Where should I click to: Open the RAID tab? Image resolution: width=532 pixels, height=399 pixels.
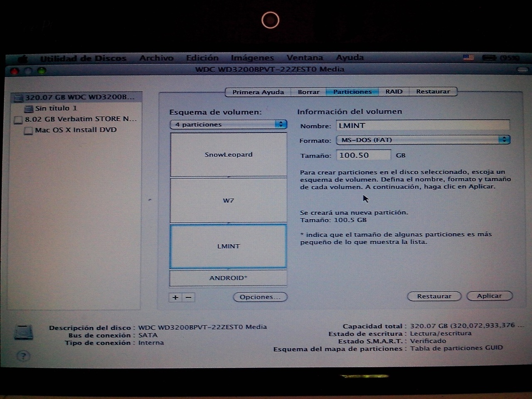pos(394,92)
